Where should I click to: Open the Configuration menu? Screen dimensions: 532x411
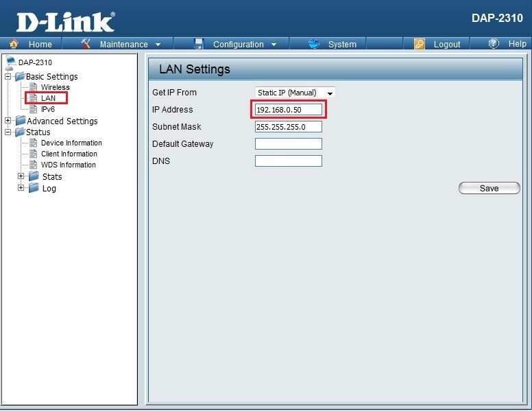point(245,44)
